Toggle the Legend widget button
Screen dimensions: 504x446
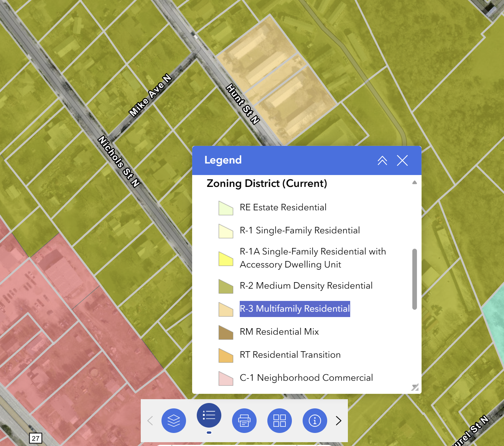click(x=209, y=415)
